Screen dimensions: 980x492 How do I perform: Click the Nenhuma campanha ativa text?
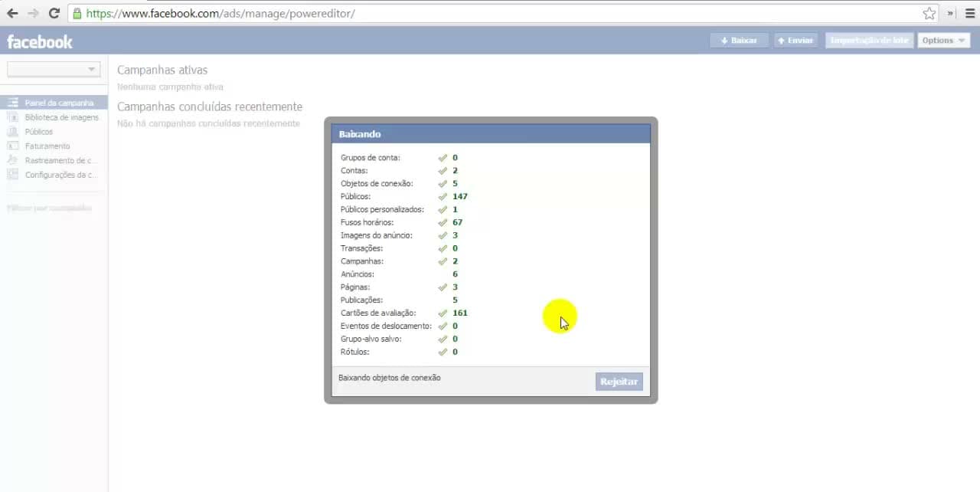point(170,87)
